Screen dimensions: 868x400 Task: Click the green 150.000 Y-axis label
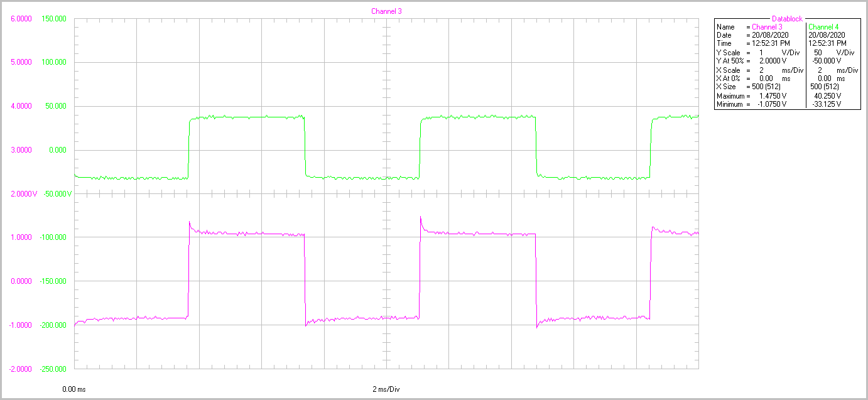pyautogui.click(x=54, y=19)
